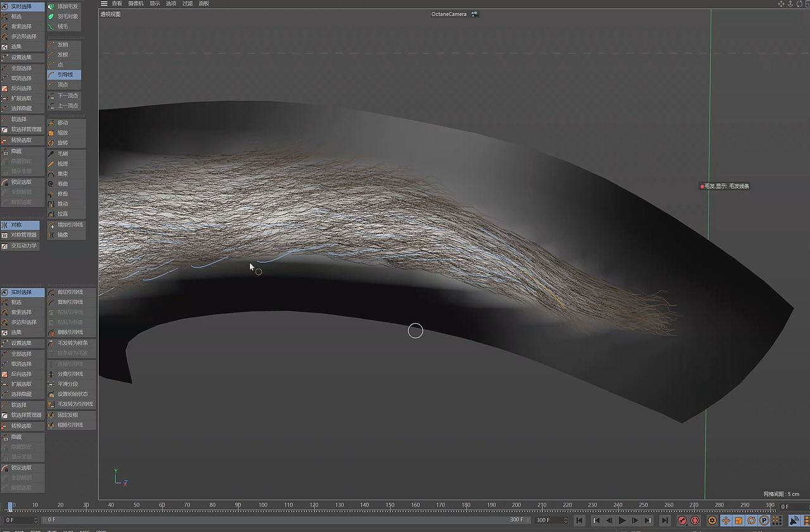The image size is (810, 532).
Task: Toggle rotation keyframe recording
Action: (x=751, y=521)
